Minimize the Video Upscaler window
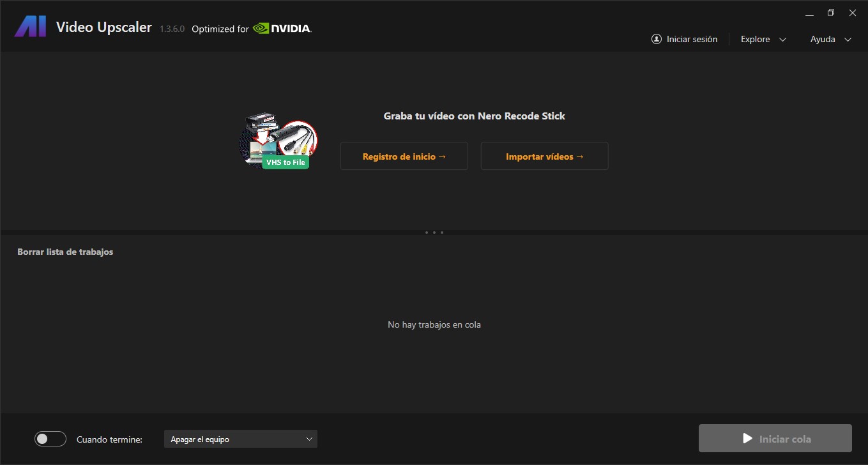The height and width of the screenshot is (465, 868). (809, 13)
